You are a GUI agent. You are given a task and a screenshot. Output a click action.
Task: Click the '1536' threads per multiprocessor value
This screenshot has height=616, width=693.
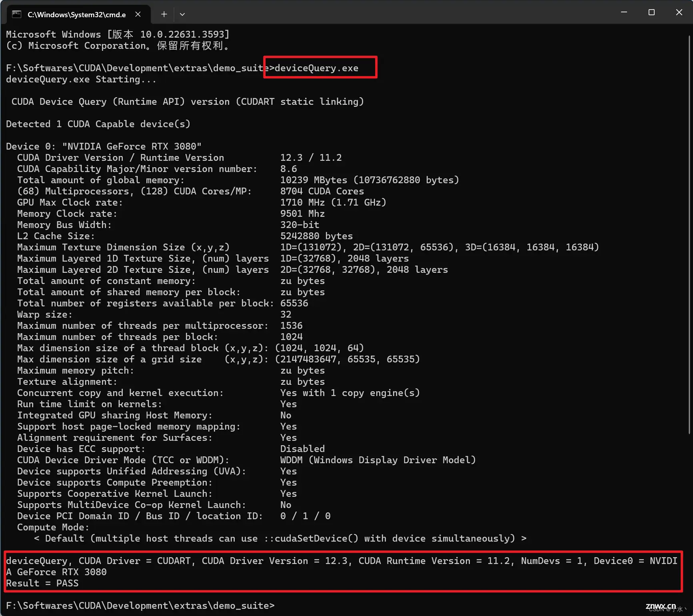point(292,326)
